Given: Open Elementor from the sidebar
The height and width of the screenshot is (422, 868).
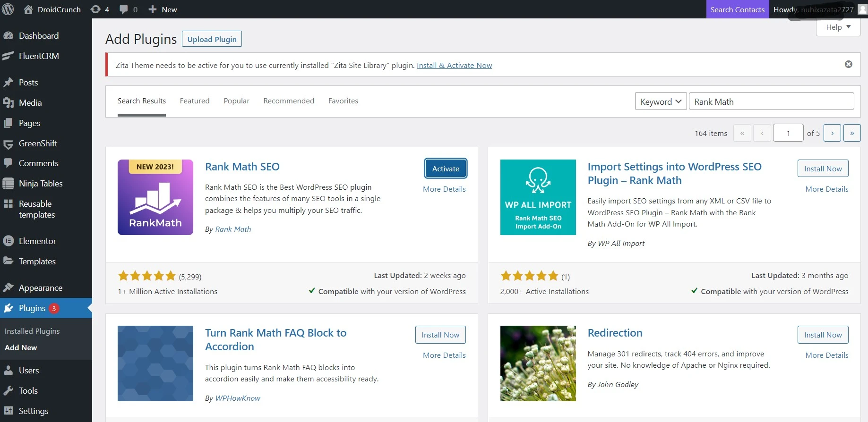Looking at the screenshot, I should (37, 241).
